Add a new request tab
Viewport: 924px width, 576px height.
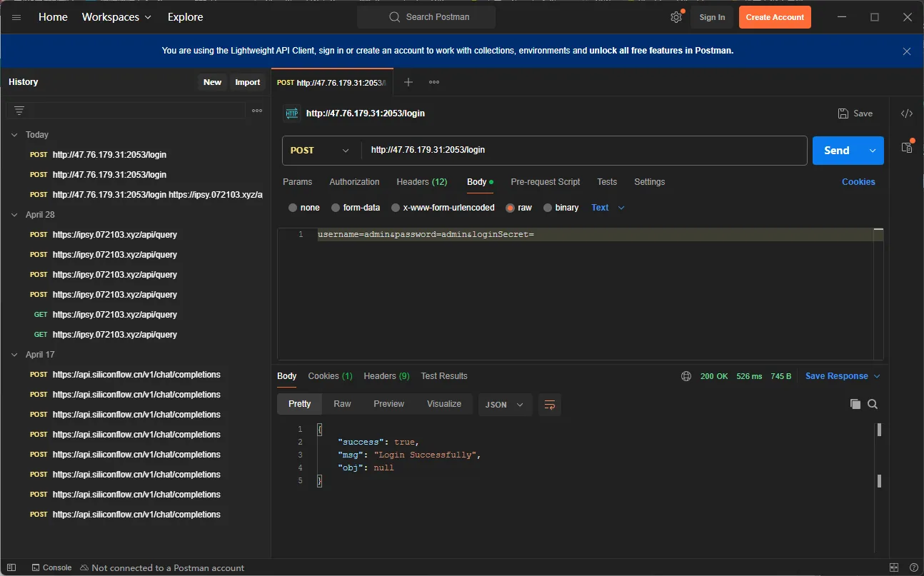point(408,82)
